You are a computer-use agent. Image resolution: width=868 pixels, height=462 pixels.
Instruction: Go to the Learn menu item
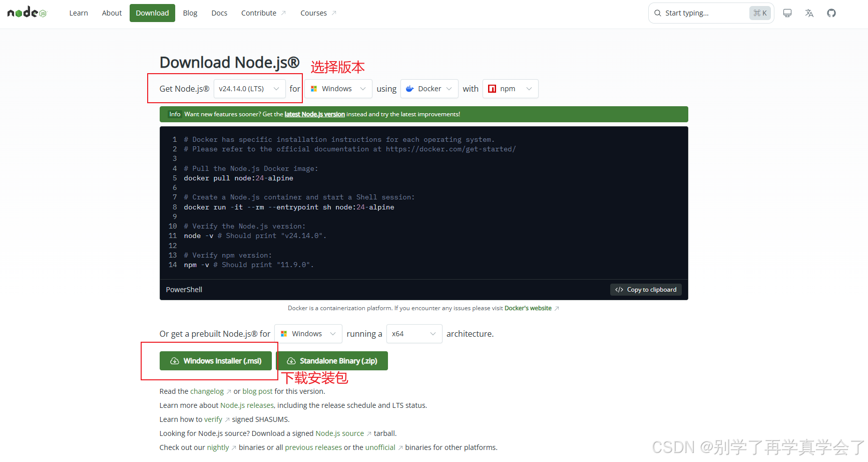click(79, 13)
